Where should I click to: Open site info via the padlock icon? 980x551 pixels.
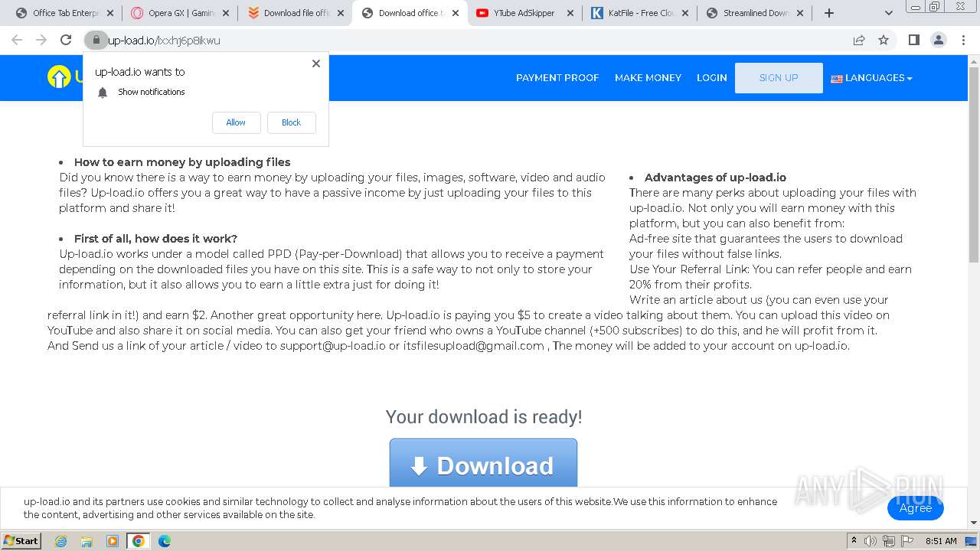(x=96, y=41)
